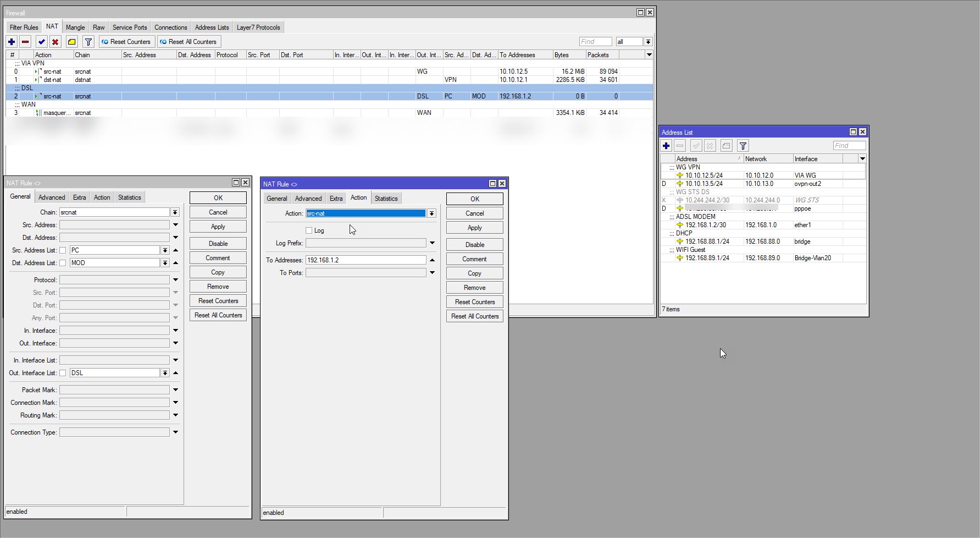Select the masquerade WAN rule row

click(x=220, y=113)
